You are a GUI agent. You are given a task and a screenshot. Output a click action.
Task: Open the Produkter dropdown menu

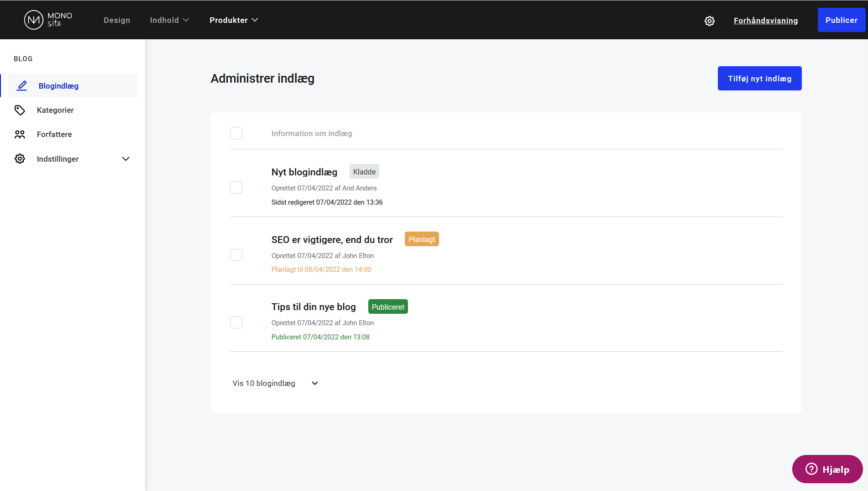pyautogui.click(x=234, y=20)
